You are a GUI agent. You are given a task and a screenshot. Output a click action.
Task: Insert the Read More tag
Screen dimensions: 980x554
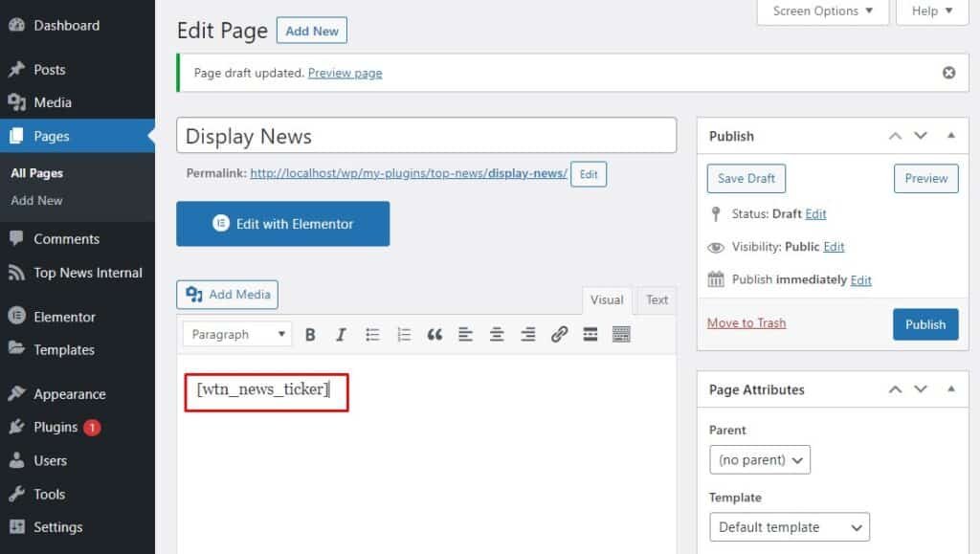point(590,334)
